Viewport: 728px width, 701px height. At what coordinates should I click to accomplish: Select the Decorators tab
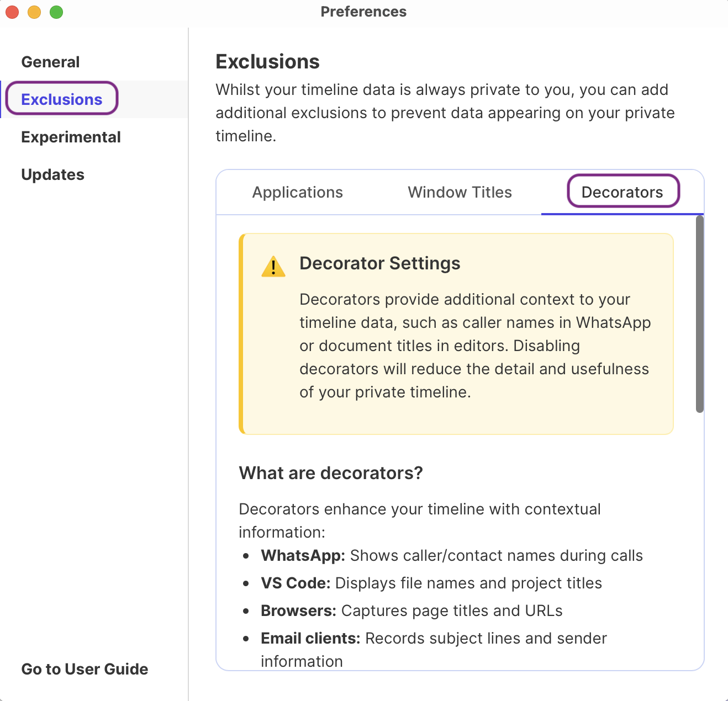point(622,192)
